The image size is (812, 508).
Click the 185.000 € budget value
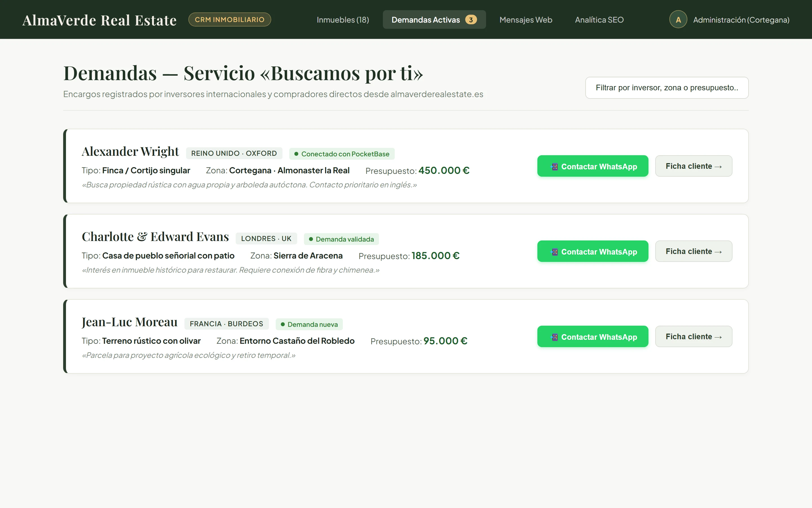pyautogui.click(x=435, y=256)
